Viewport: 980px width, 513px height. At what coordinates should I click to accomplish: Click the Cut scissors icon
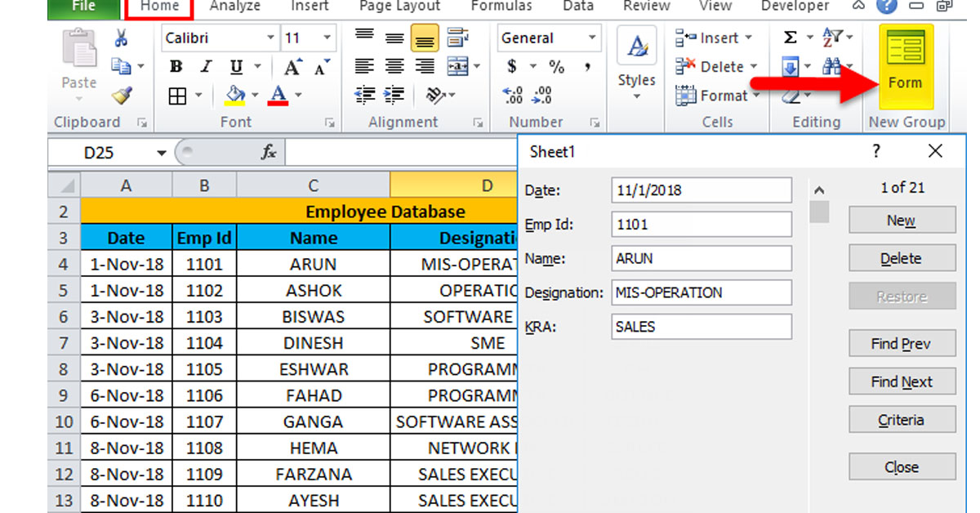[122, 38]
